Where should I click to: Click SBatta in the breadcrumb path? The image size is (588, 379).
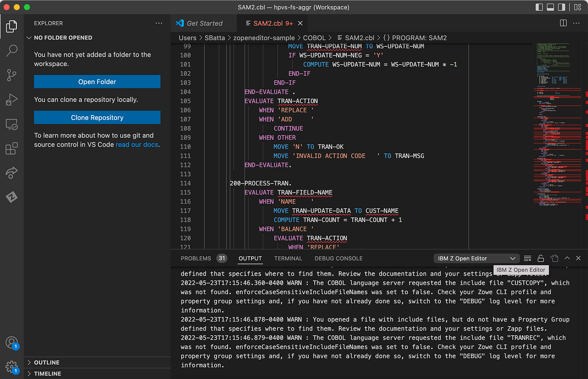click(215, 38)
